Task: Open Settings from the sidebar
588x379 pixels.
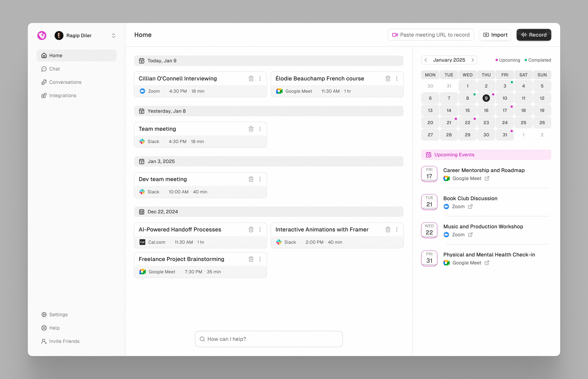Action: click(58, 314)
